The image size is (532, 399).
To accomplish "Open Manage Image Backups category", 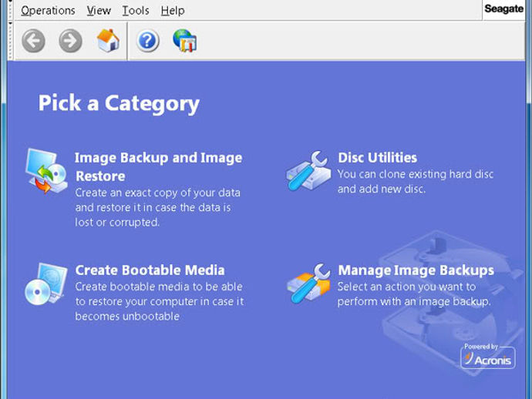I will [416, 270].
